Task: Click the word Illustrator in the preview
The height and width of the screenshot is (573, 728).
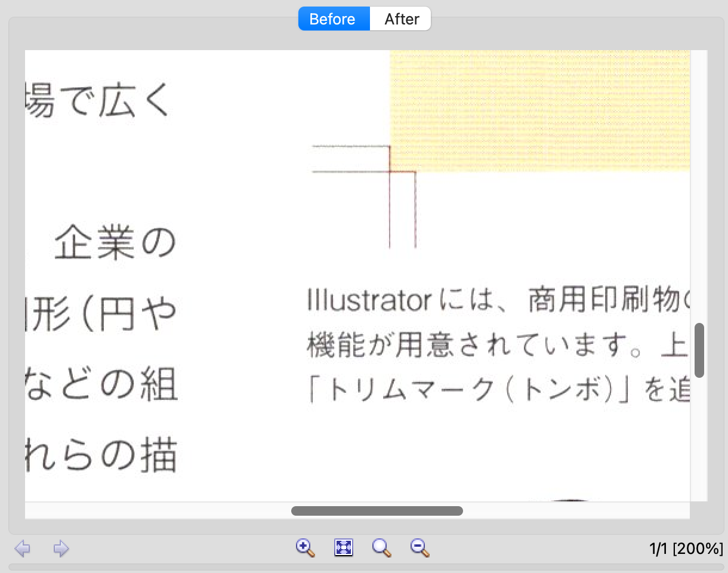Action: point(368,301)
